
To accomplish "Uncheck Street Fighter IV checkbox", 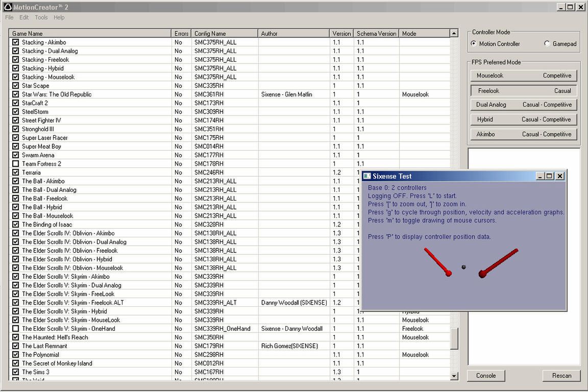I will tap(15, 120).
